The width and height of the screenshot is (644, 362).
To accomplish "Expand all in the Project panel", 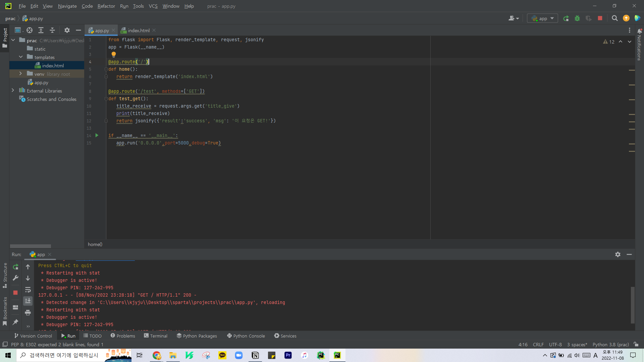I will (41, 30).
